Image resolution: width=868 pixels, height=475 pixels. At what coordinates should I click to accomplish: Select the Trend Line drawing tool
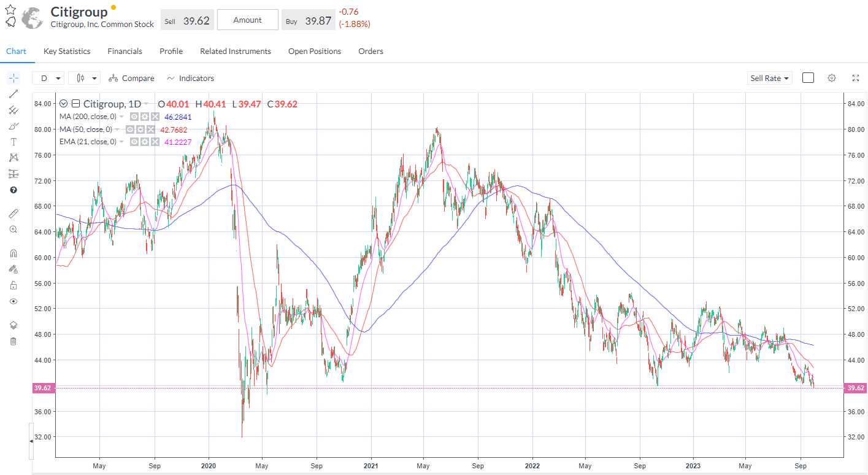[x=13, y=94]
